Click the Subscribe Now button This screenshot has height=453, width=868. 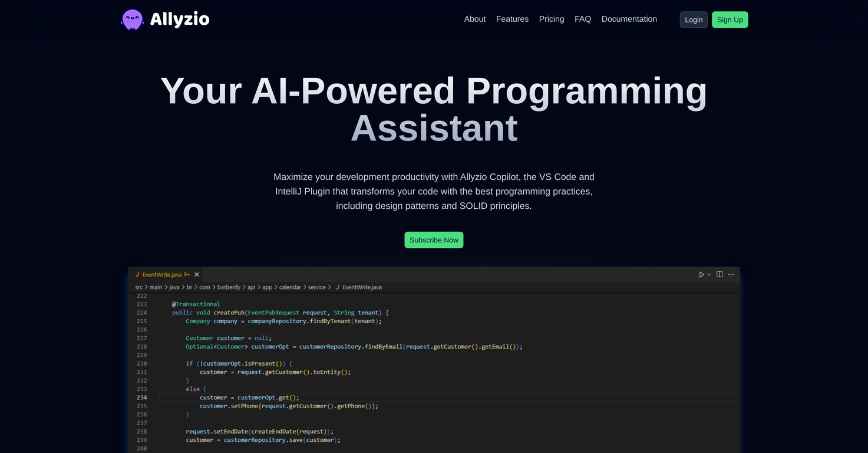coord(434,240)
